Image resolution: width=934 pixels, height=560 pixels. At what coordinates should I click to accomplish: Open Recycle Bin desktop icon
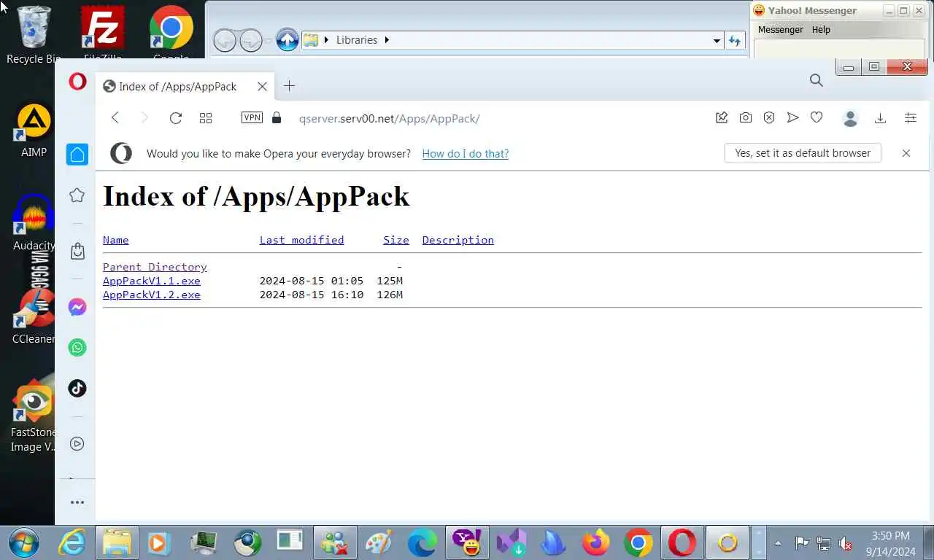click(x=34, y=35)
